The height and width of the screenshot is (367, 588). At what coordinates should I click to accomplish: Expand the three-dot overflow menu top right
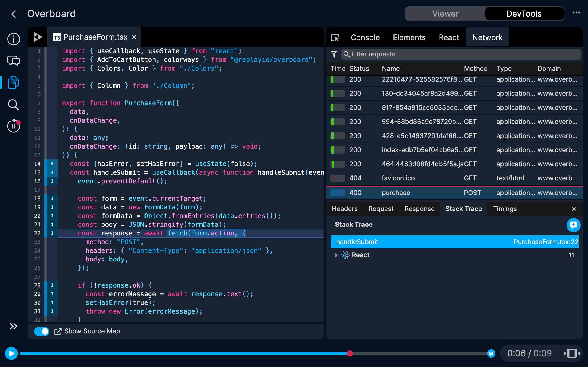(x=576, y=13)
